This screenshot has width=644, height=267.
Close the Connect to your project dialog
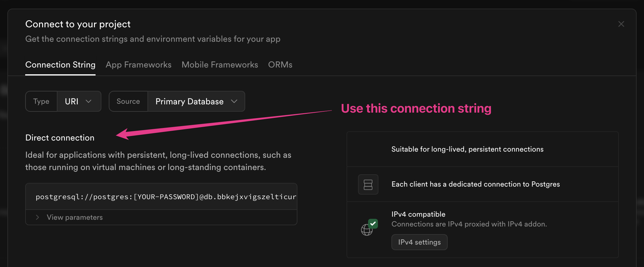(621, 24)
